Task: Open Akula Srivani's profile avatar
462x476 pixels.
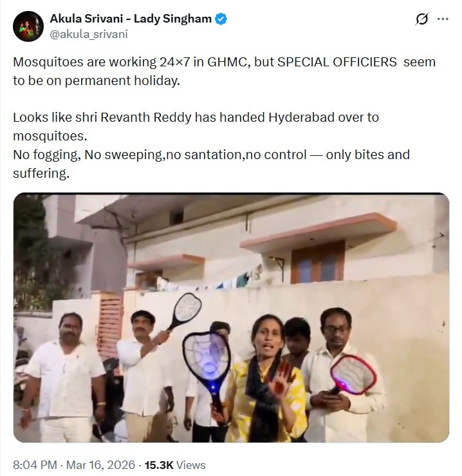Action: tap(28, 26)
